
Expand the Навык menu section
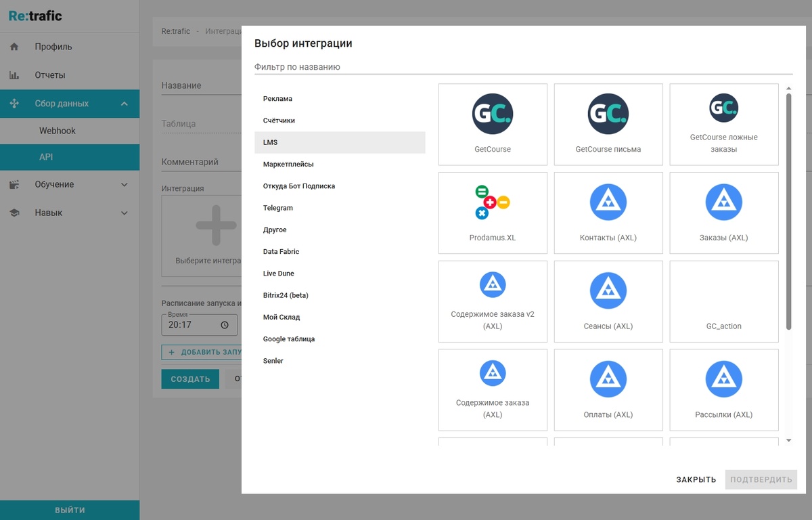pos(125,213)
